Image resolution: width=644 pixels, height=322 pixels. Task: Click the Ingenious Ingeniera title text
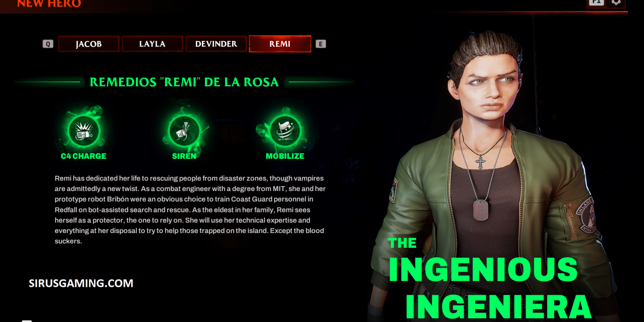click(489, 279)
